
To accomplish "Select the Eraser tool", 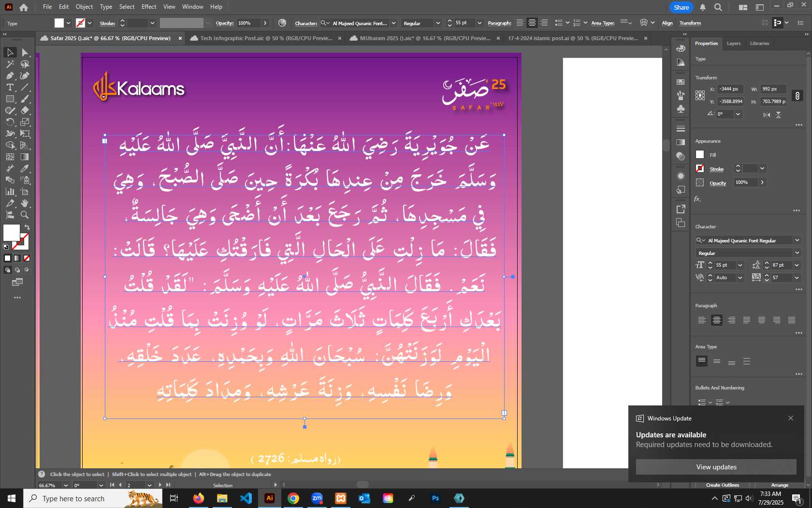I will pos(25,110).
